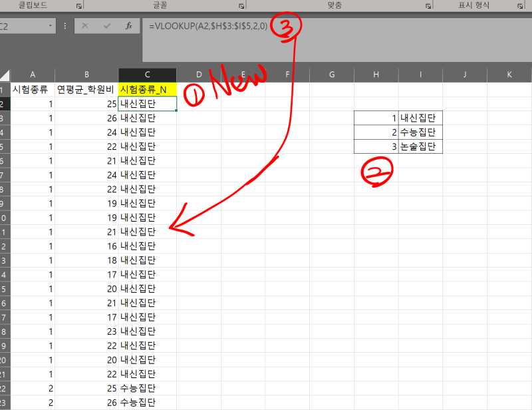Select row 5 header
532x410 pixels.
pos(5,146)
